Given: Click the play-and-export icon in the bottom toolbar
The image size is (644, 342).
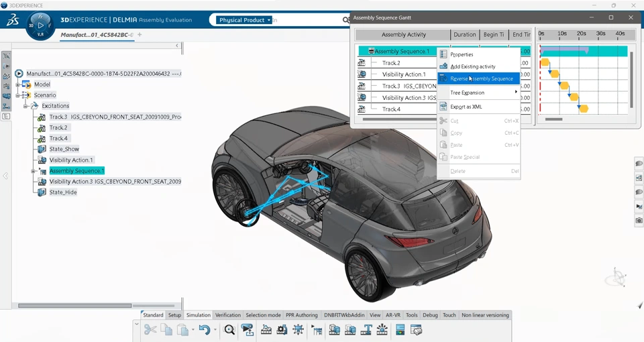Looking at the screenshot, I should 248,329.
